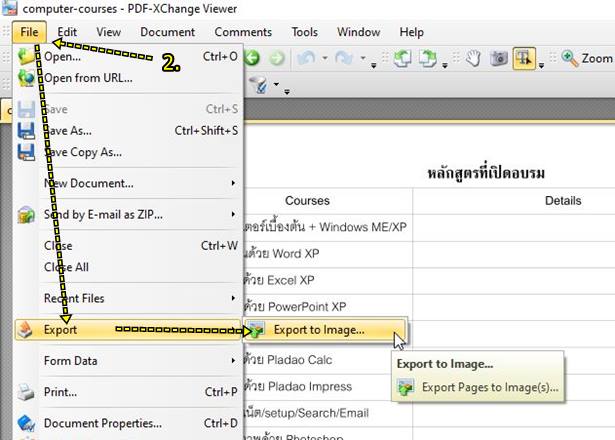Open the stamp tool dropdown arrow

pos(277,84)
